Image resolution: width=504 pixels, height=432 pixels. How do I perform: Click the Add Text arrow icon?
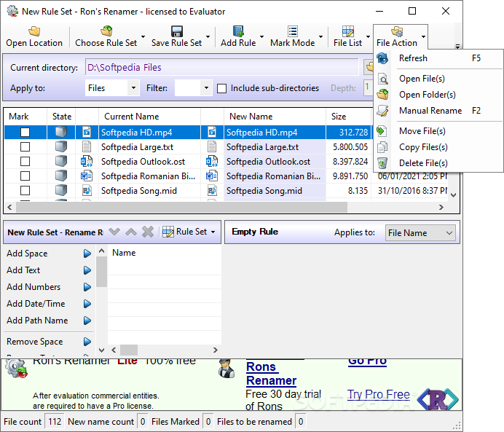[x=87, y=270]
